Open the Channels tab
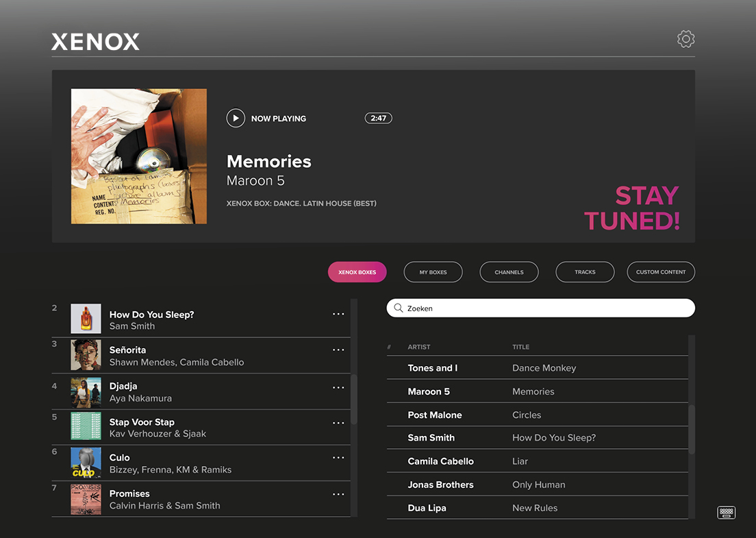The width and height of the screenshot is (756, 538). coord(509,272)
